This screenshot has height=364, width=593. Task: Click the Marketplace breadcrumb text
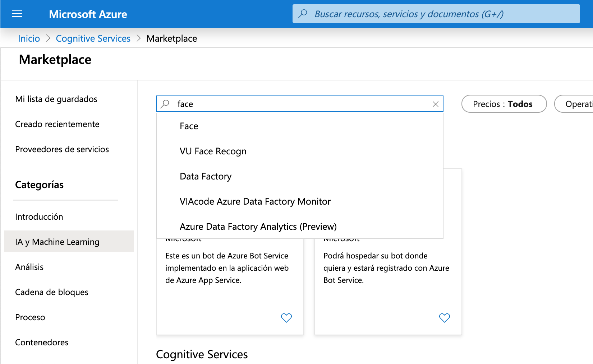[172, 38]
